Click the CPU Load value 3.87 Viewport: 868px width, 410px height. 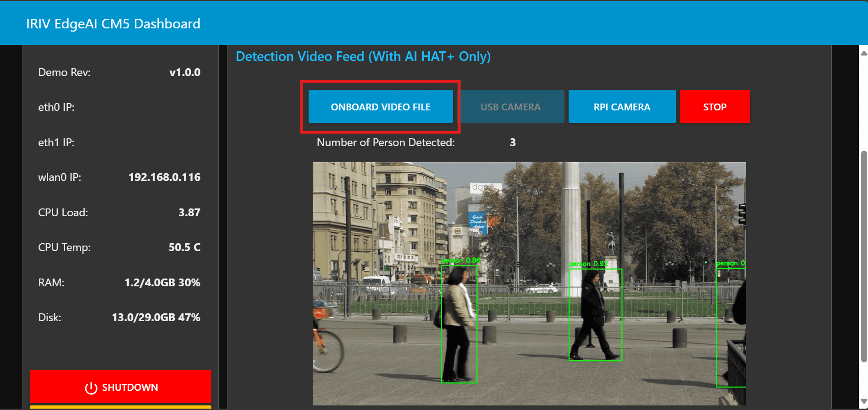click(x=189, y=213)
